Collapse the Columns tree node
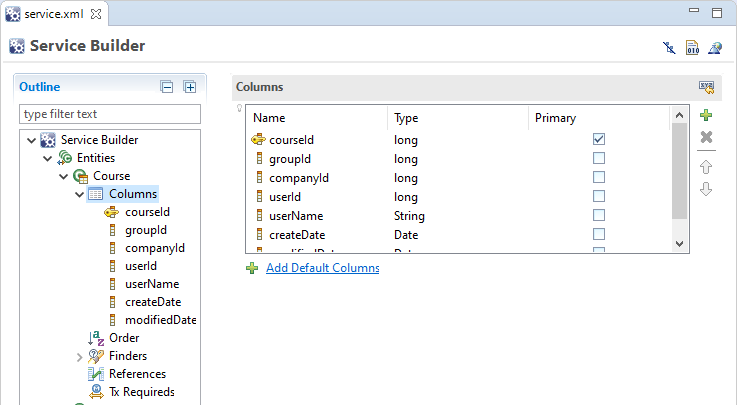 click(x=79, y=195)
